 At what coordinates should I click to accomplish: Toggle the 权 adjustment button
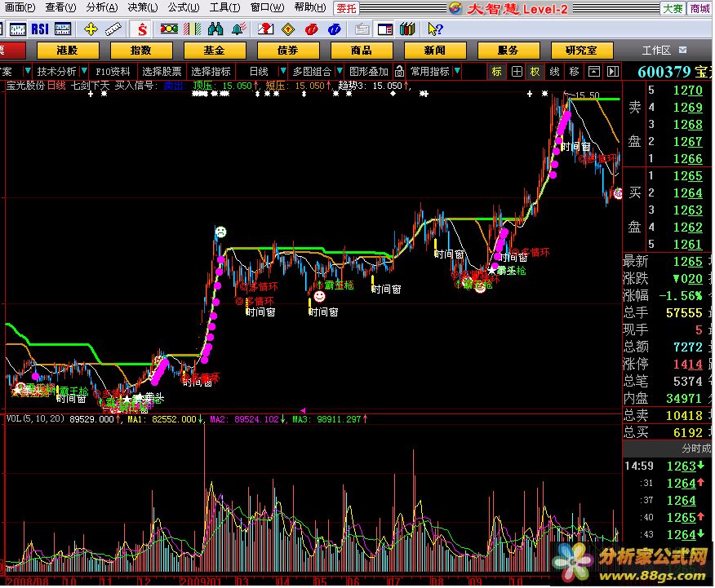(x=535, y=72)
